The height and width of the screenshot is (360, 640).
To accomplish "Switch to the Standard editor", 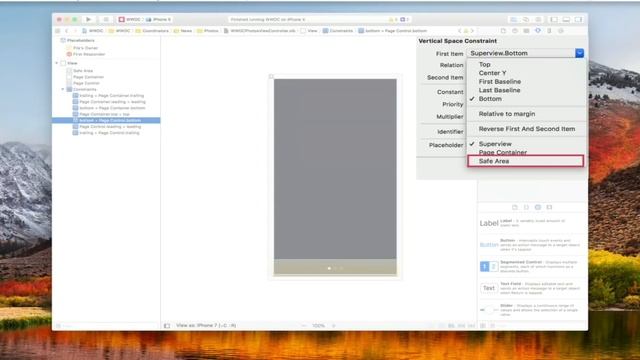I will tap(513, 19).
